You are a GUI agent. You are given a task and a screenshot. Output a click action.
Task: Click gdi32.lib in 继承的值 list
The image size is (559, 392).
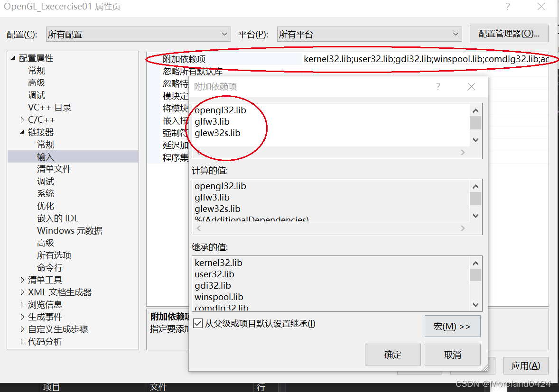coord(213,285)
